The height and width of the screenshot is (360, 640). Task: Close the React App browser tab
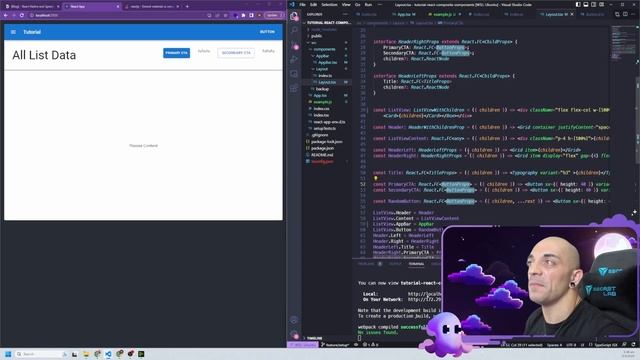(x=118, y=7)
